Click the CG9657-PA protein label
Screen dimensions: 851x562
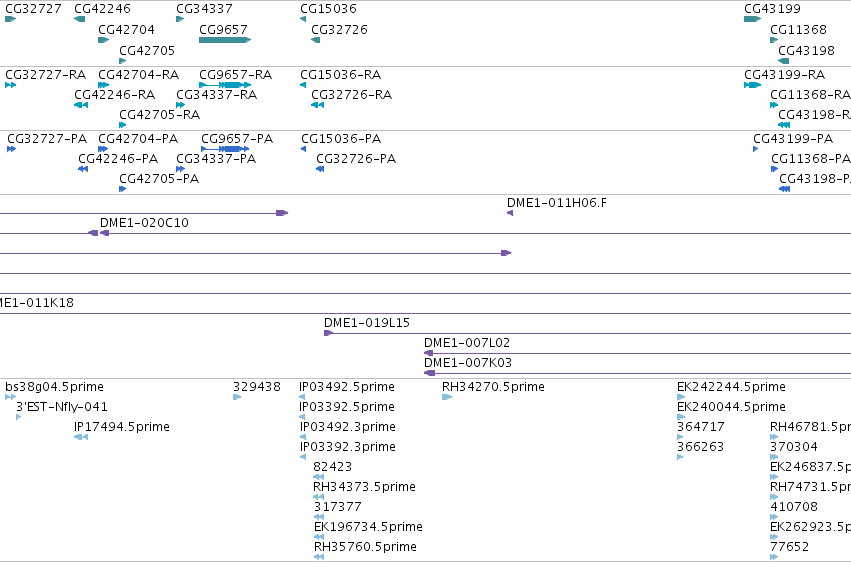[x=237, y=139]
